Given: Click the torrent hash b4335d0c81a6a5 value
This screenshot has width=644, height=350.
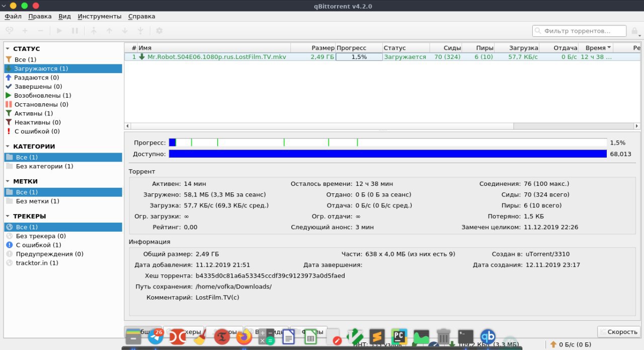Looking at the screenshot, I should (270, 275).
